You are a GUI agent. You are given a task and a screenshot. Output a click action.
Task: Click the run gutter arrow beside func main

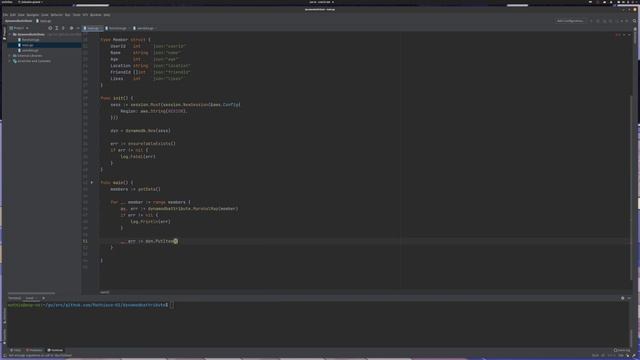[92, 182]
